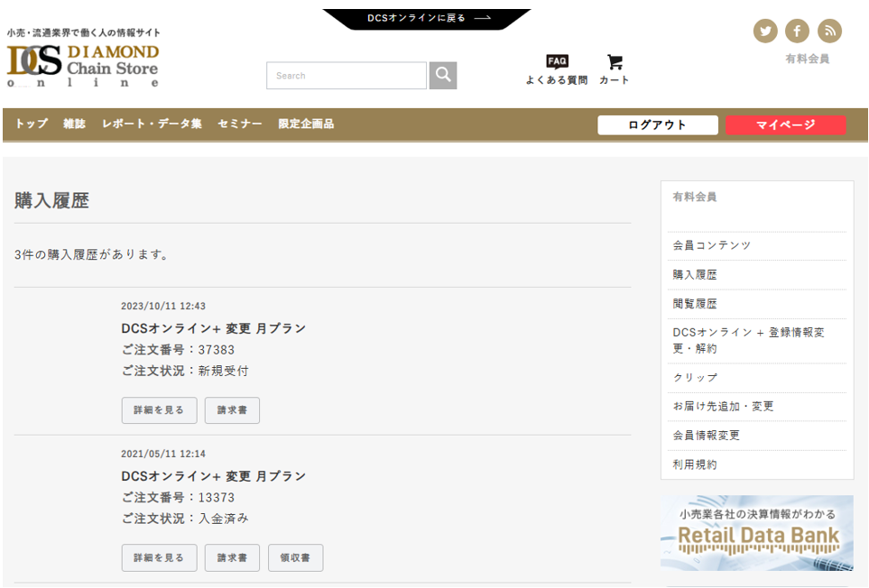Select トップ in the navigation bar
869x588 pixels.
click(x=32, y=124)
